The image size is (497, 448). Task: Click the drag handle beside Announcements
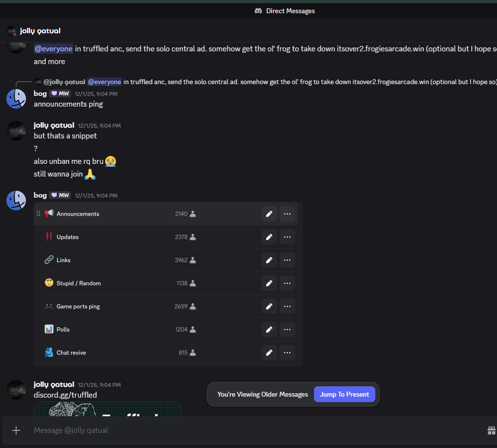point(39,214)
